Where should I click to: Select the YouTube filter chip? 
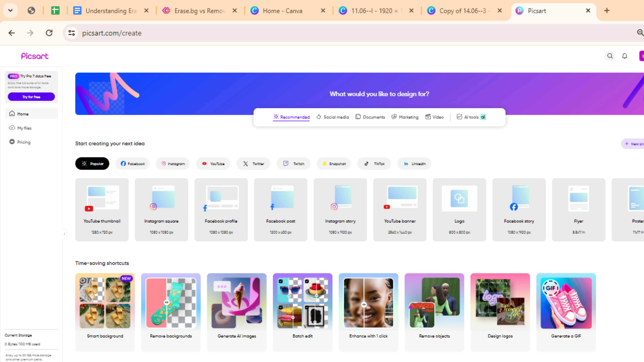(213, 164)
